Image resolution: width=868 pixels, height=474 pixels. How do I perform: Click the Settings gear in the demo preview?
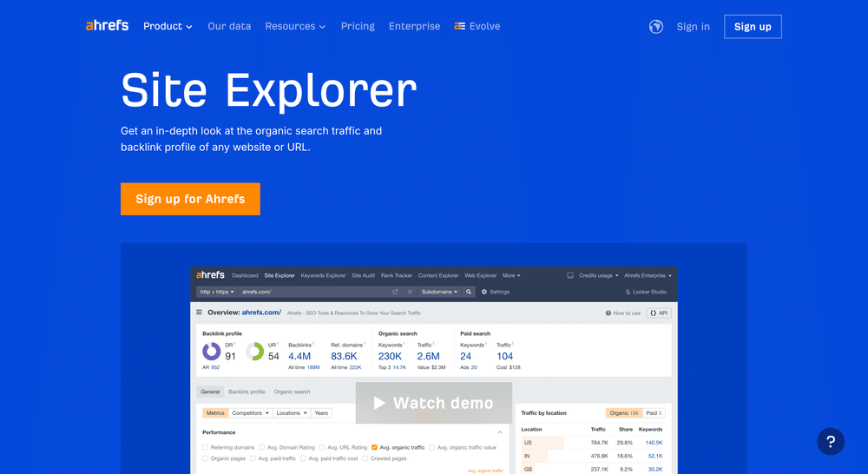[x=483, y=292]
